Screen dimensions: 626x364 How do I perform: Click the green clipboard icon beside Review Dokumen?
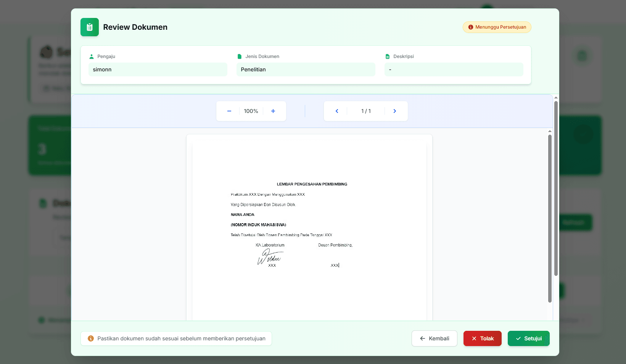tap(89, 27)
